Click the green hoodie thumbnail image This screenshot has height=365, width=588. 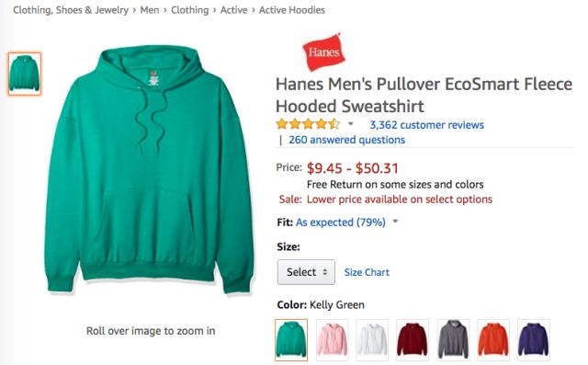click(25, 74)
